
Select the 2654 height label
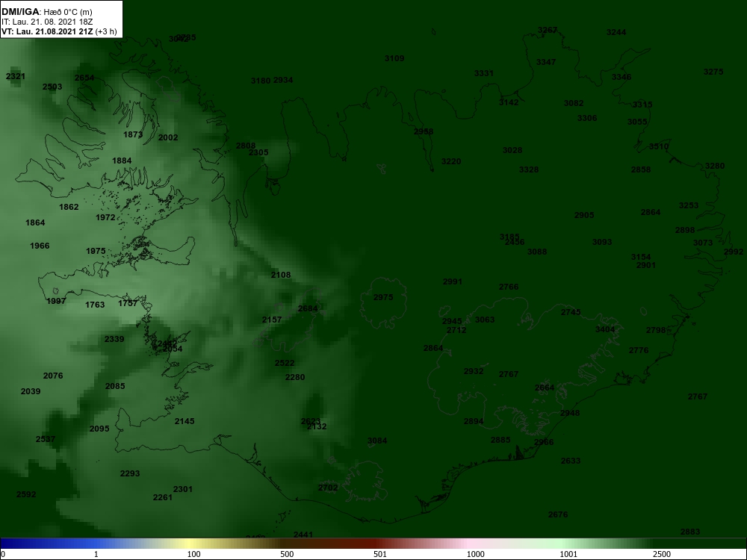click(84, 78)
